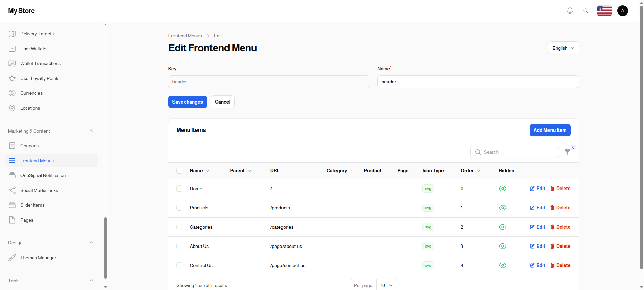Image resolution: width=644 pixels, height=290 pixels.
Task: Click the Themes Manager brush icon
Action: point(12,258)
